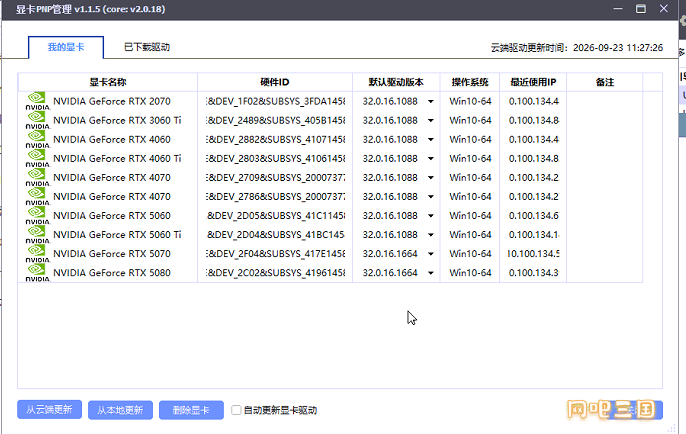Viewport: 686px width, 434px height.
Task: Expand 32.0.16.1664 dropdown for RTX 5070
Action: [x=430, y=254]
